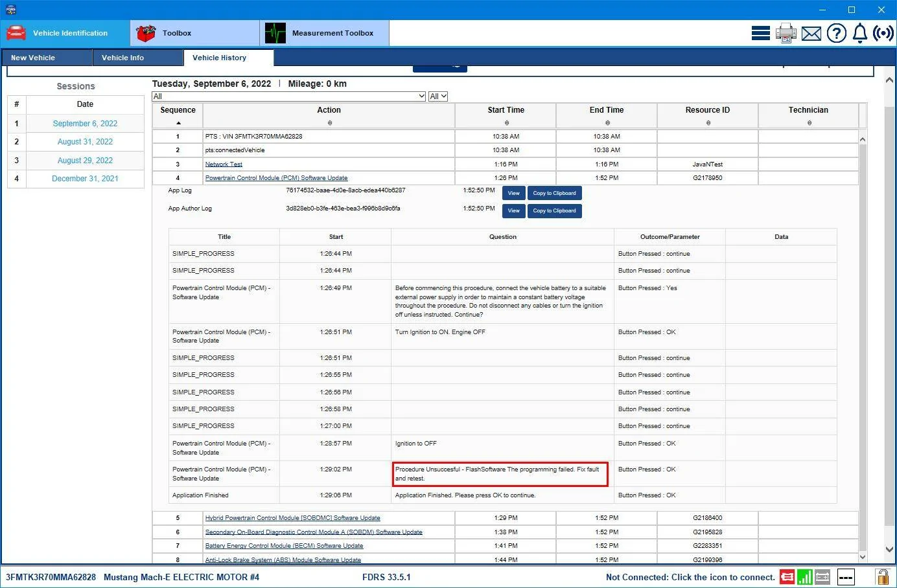This screenshot has width=897, height=588.
Task: View the App Log entry
Action: click(513, 193)
